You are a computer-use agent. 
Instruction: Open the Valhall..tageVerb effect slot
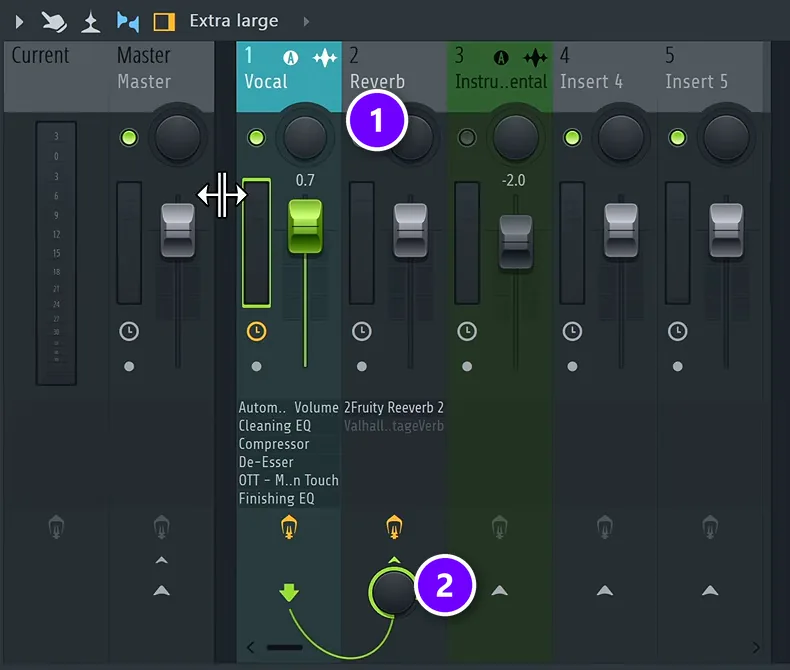click(x=394, y=426)
